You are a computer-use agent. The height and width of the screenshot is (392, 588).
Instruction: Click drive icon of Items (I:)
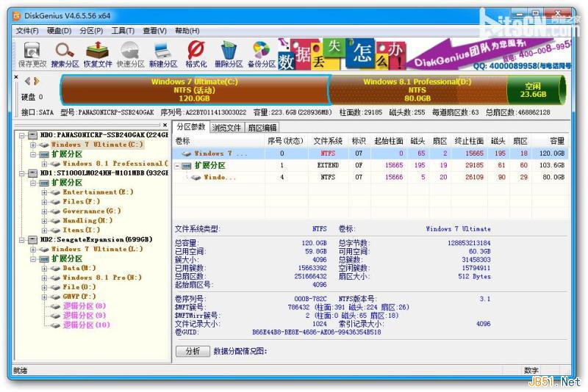coord(56,231)
